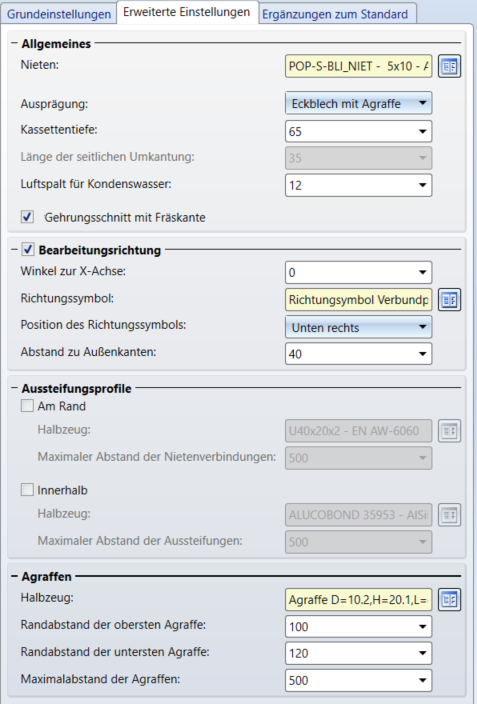Image resolution: width=477 pixels, height=704 pixels.
Task: Open catalog browser icon for Nieten
Action: (449, 67)
